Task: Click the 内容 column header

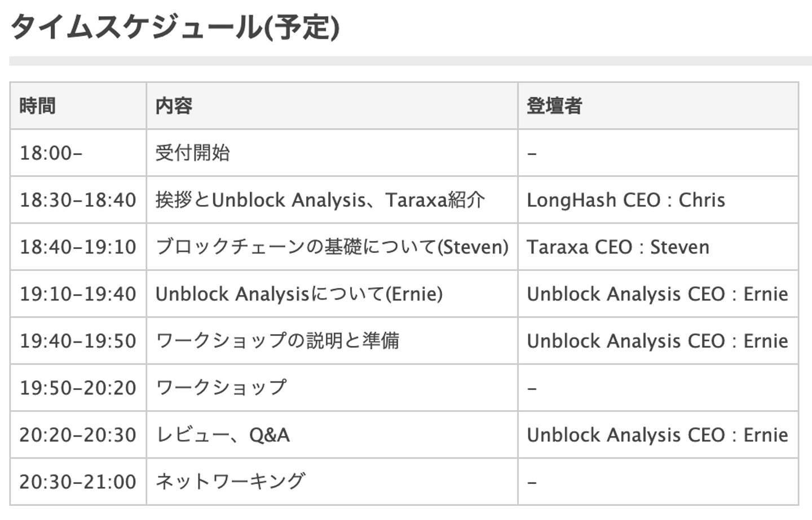Action: [x=174, y=106]
